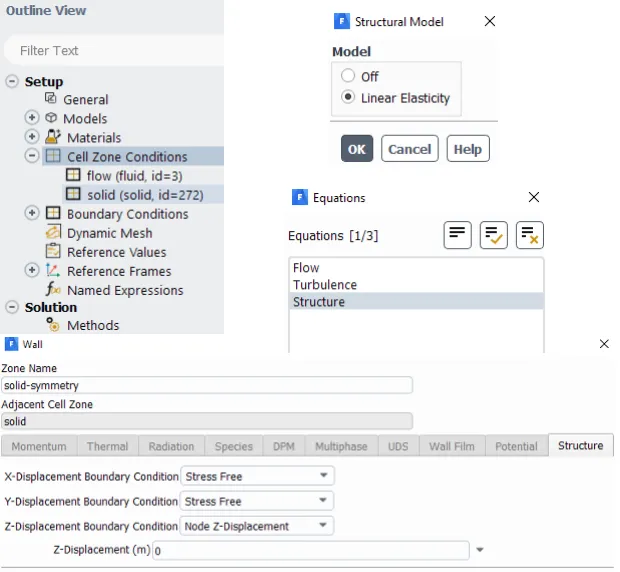This screenshot has height=572, width=620.
Task: Click the Cell Zone Conditions grid icon
Action: [53, 155]
